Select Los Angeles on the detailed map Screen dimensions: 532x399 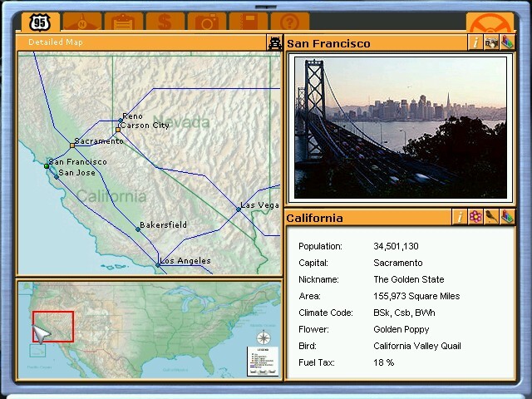[x=158, y=265]
